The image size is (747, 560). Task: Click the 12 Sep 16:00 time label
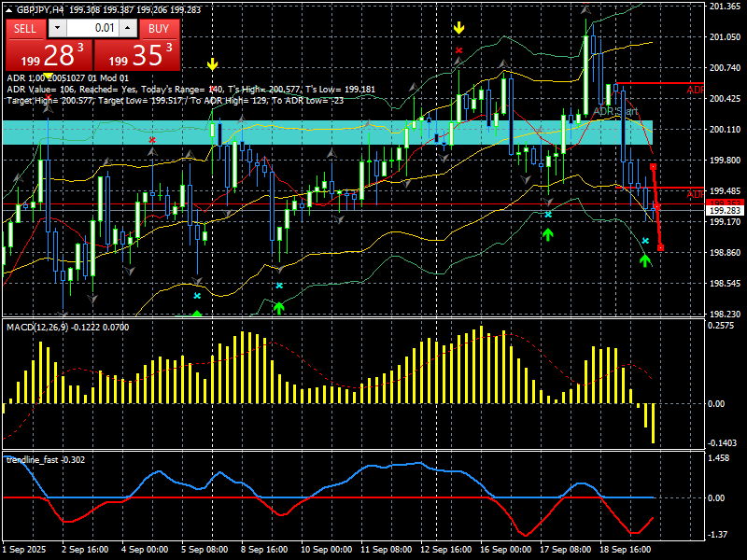click(x=445, y=549)
